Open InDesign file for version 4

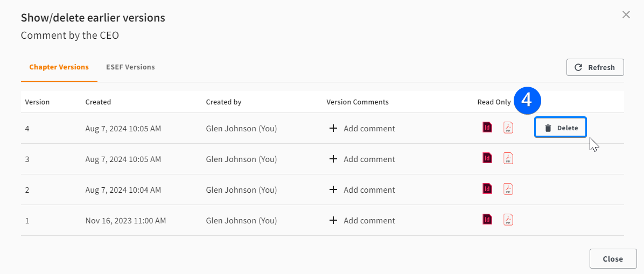coord(487,128)
